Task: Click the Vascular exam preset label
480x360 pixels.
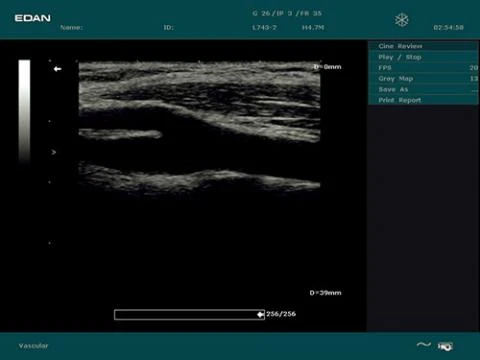Action: pyautogui.click(x=33, y=346)
